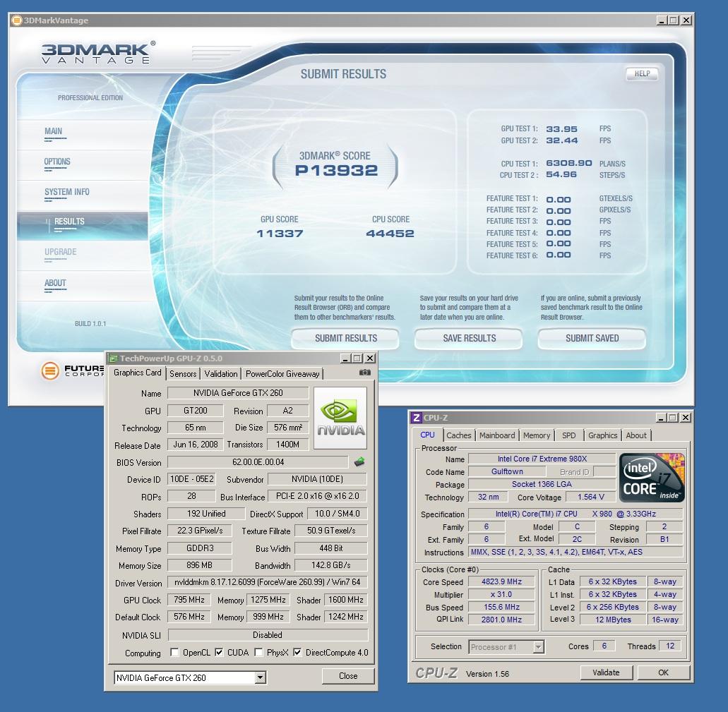The height and width of the screenshot is (712, 728).
Task: Click the Core Voltage value 1.564 V
Action: (x=590, y=497)
